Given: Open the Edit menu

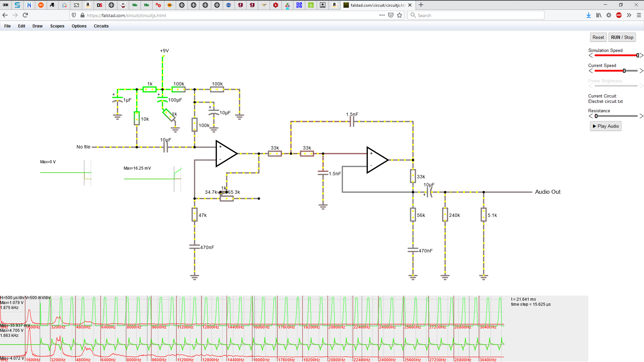Looking at the screenshot, I should [22, 26].
